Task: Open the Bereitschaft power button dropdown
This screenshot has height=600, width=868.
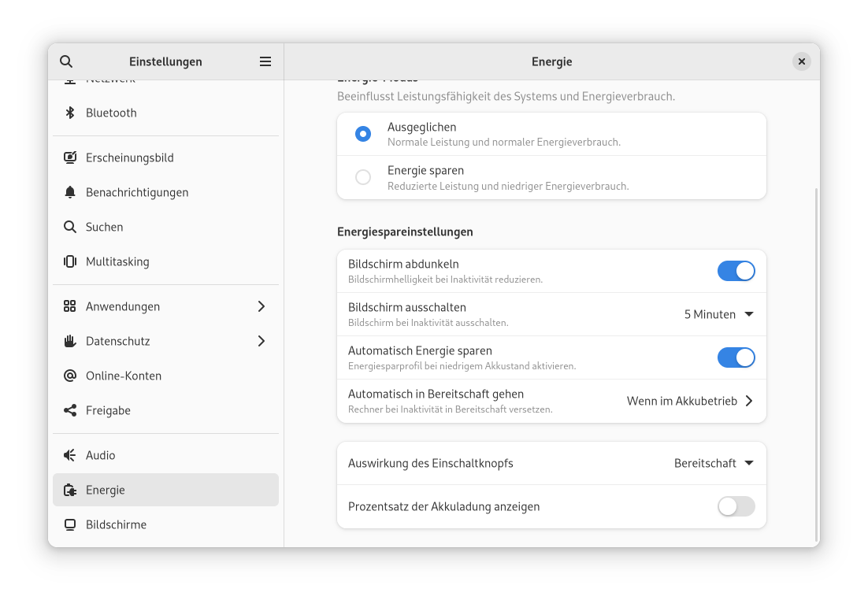Action: pos(714,463)
